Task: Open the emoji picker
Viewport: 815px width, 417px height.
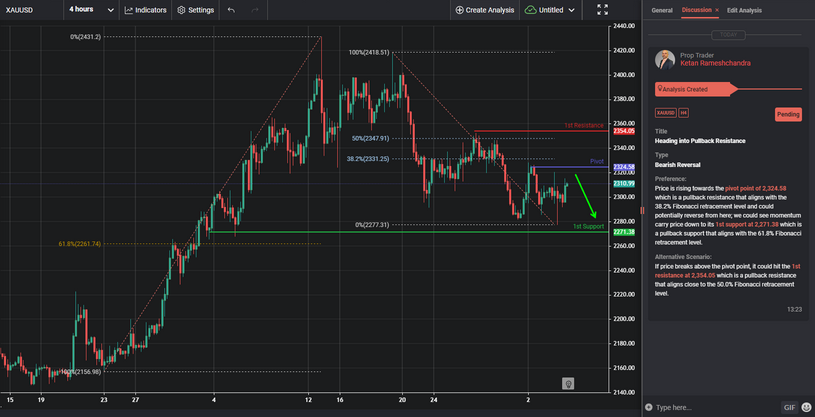Action: pyautogui.click(x=806, y=407)
